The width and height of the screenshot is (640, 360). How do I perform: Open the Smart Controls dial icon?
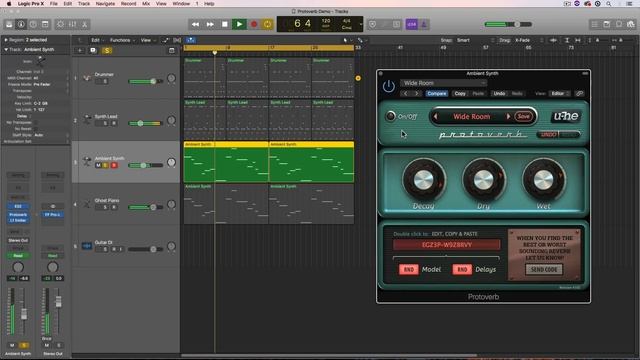click(60, 24)
